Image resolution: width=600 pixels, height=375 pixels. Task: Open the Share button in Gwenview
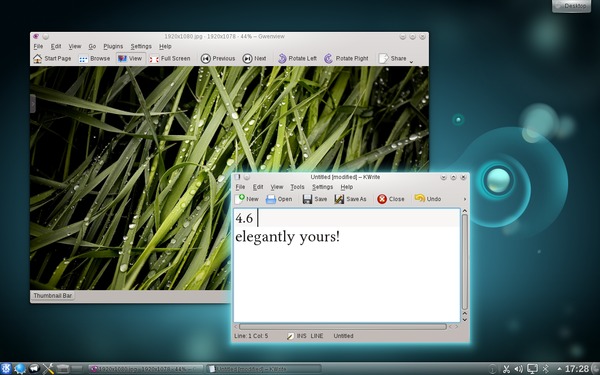(x=392, y=59)
